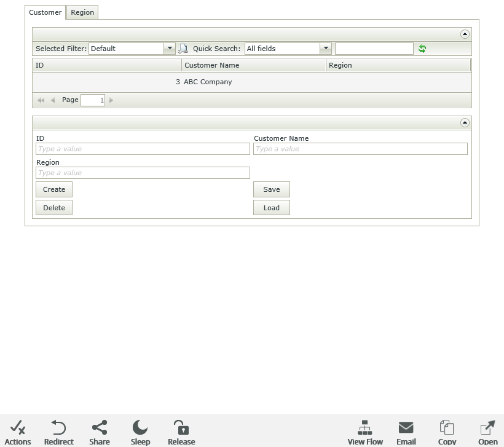Put the task to Sleep
The height and width of the screenshot is (447, 504).
[140, 428]
